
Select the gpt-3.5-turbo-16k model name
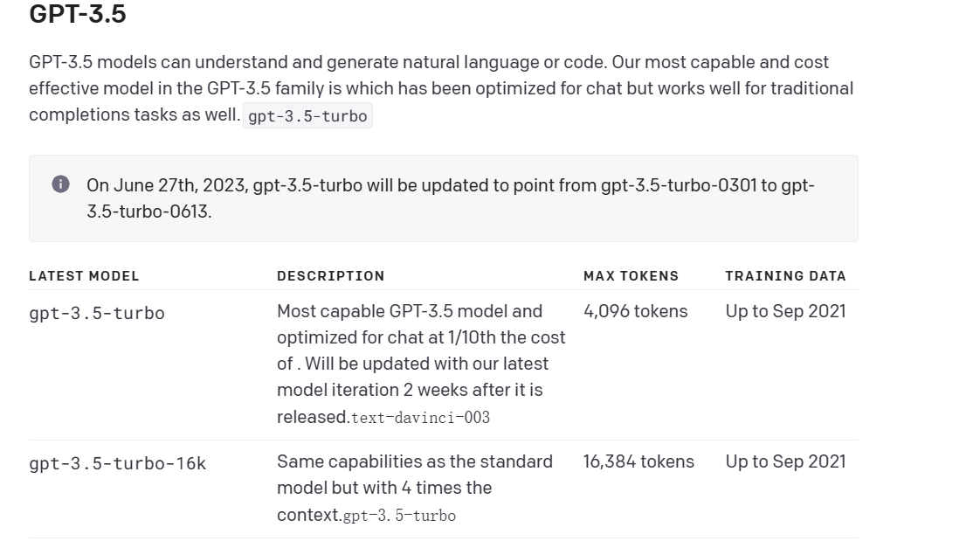pos(117,463)
